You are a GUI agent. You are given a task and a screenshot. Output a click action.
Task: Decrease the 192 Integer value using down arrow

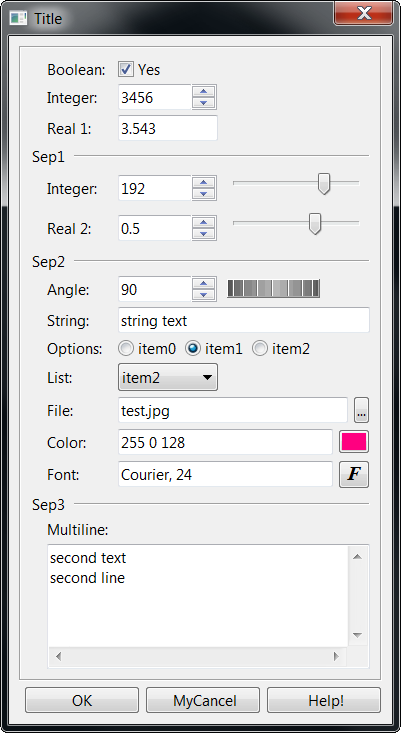(204, 194)
